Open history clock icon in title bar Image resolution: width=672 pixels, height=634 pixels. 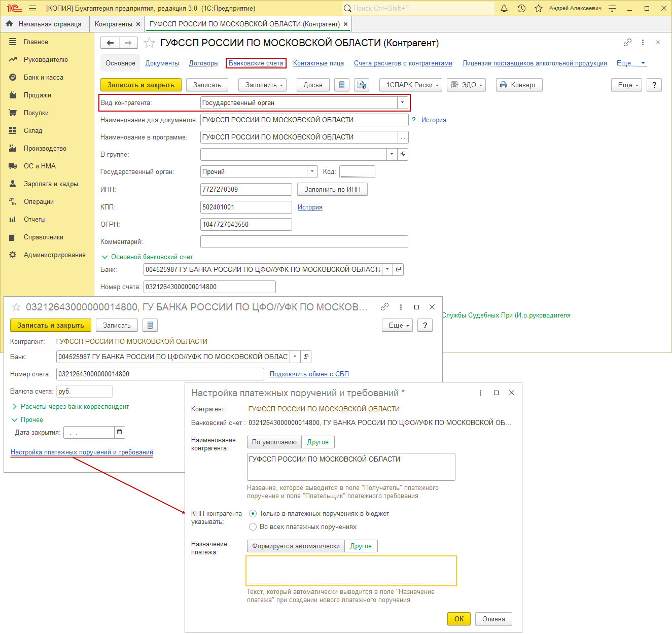pos(521,8)
